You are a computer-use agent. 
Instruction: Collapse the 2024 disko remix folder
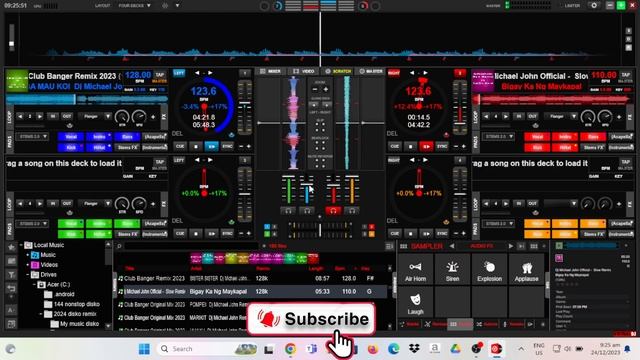[x=41, y=314]
